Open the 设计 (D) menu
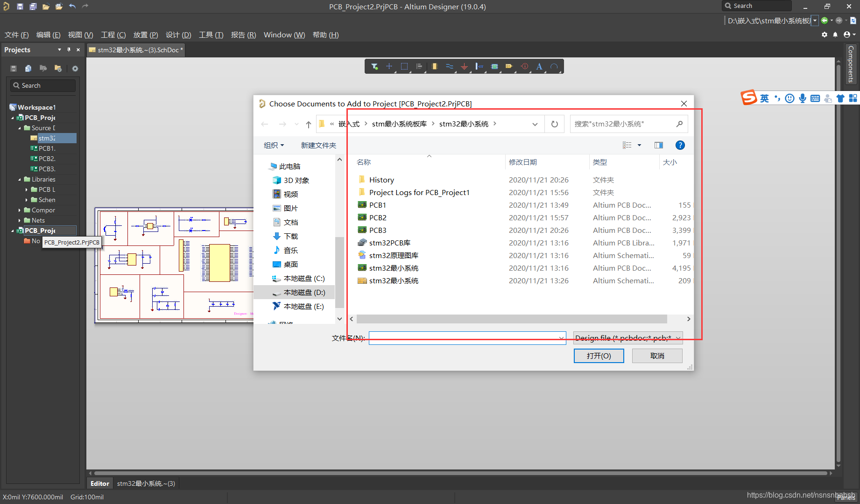The height and width of the screenshot is (504, 860). [178, 35]
